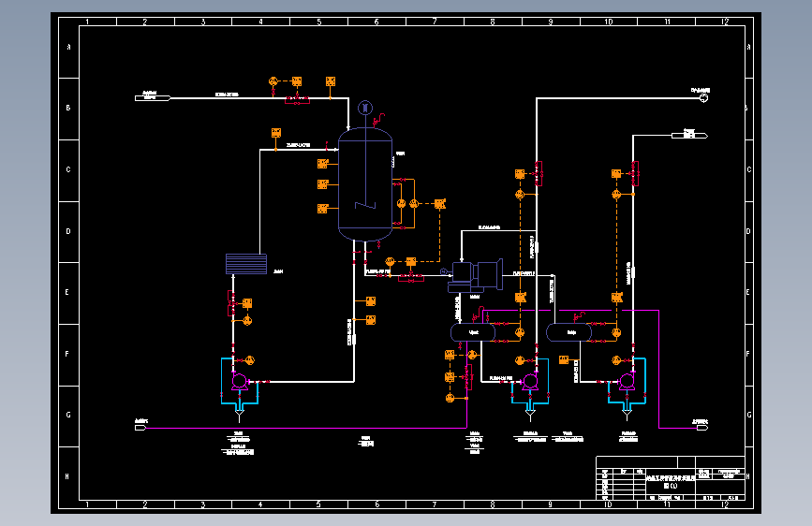Select the middle of three orange boxes on vessel side
Image resolution: width=812 pixels, height=526 pixels.
(322, 184)
